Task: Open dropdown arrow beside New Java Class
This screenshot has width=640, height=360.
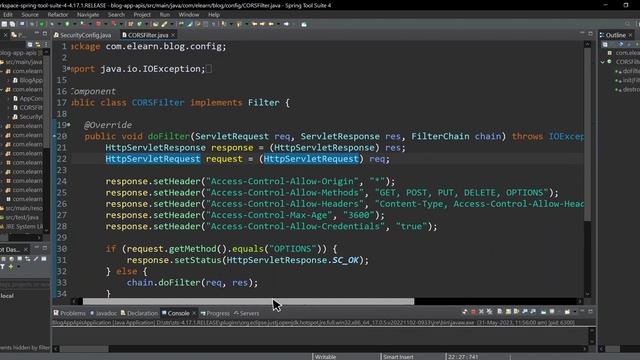Action: [x=147, y=24]
